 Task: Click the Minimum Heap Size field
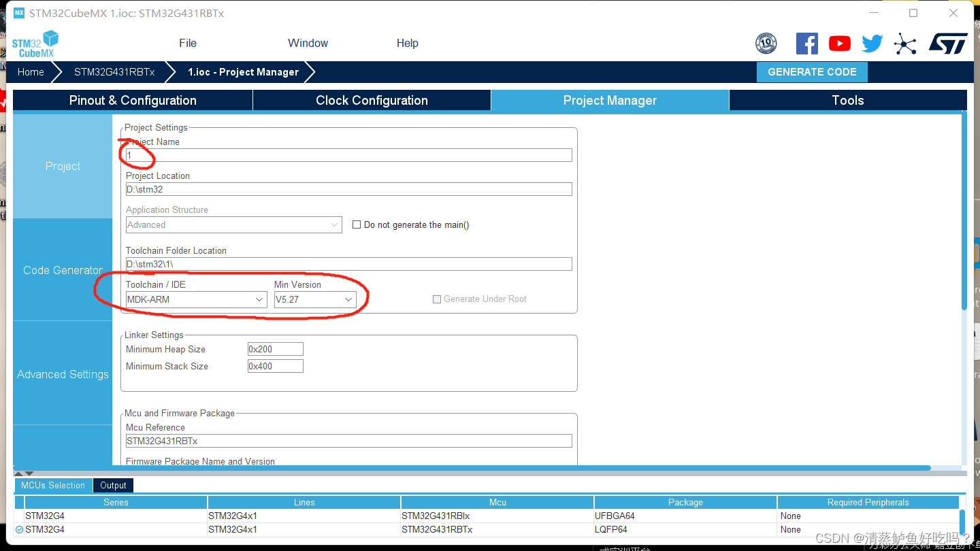point(276,349)
